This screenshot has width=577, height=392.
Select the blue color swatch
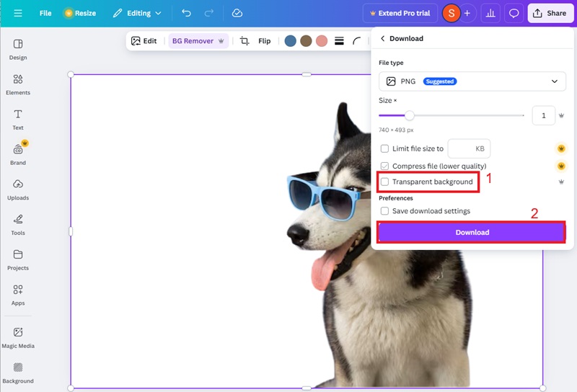(290, 41)
